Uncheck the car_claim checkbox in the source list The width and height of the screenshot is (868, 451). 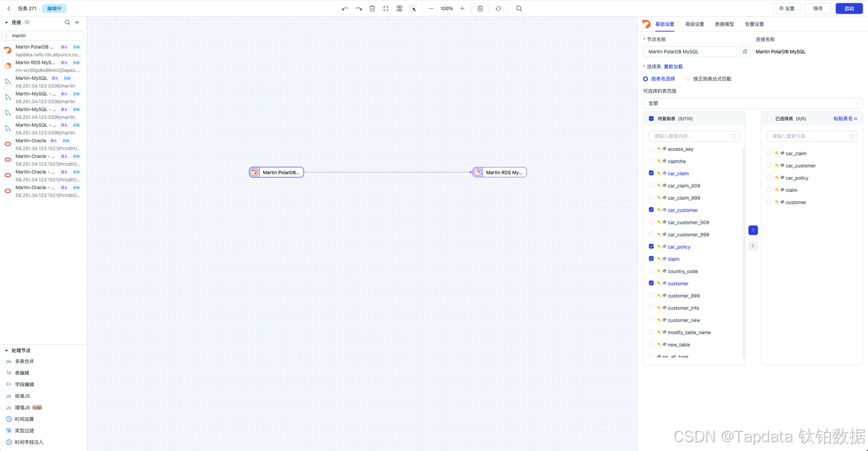[651, 174]
